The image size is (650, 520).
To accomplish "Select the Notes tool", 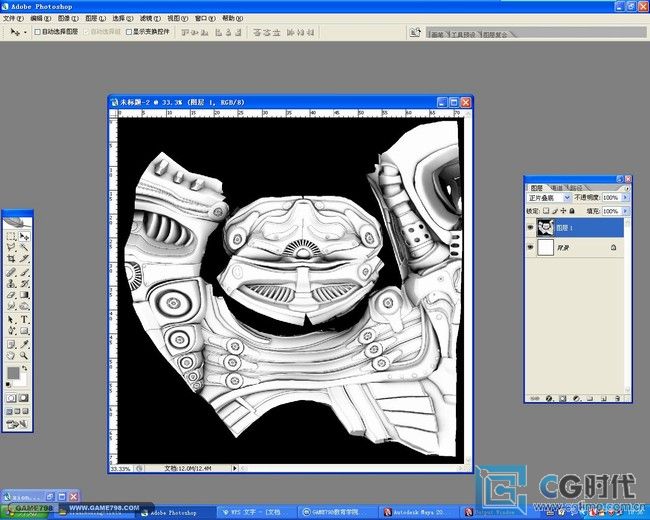I will click(x=11, y=344).
